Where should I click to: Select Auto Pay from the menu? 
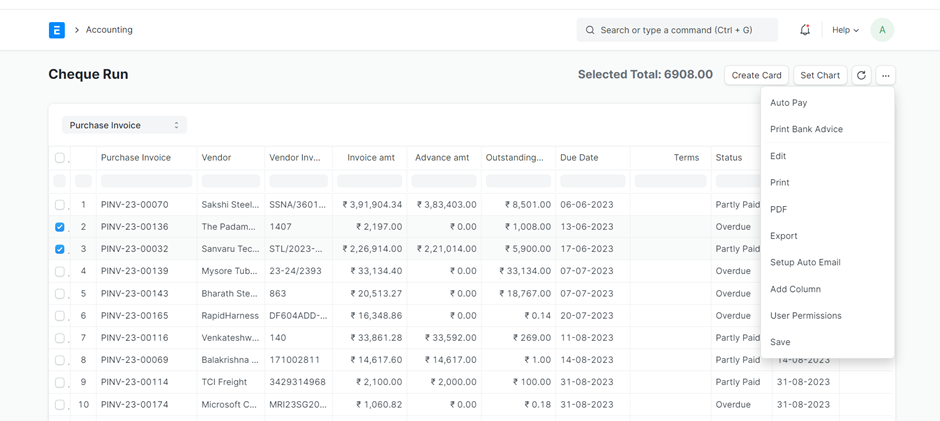click(x=788, y=103)
